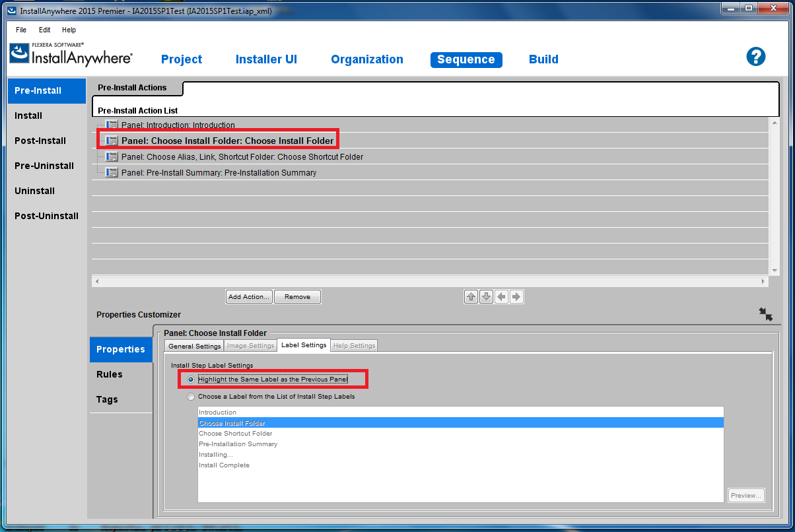This screenshot has height=532, width=795.
Task: Click the Add Action... button
Action: [x=249, y=297]
